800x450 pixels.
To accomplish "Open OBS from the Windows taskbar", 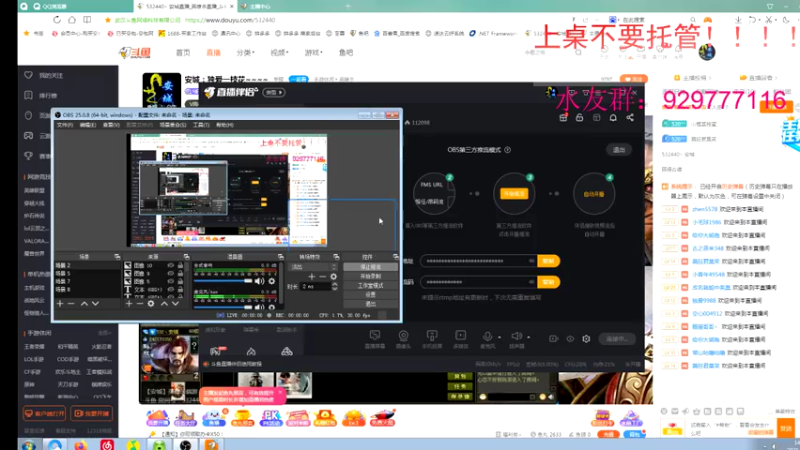I will (x=186, y=445).
